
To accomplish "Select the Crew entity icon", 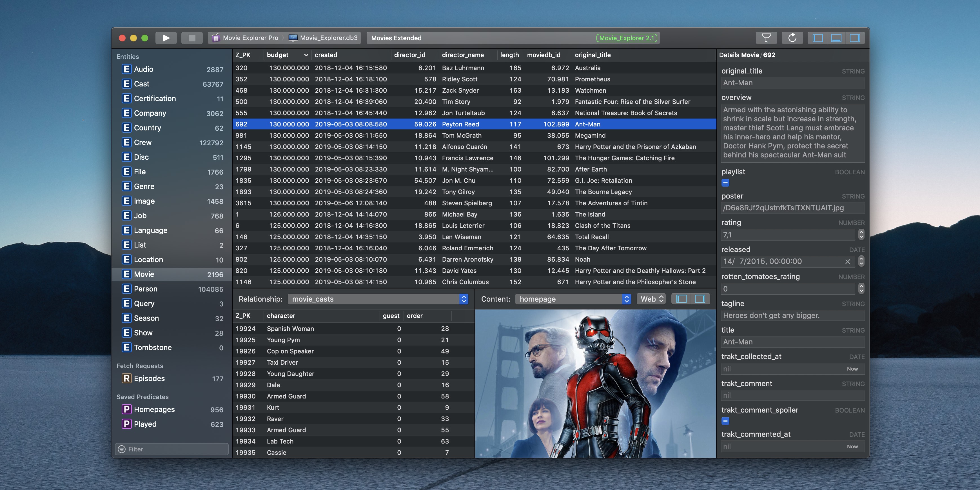I will click(x=127, y=142).
